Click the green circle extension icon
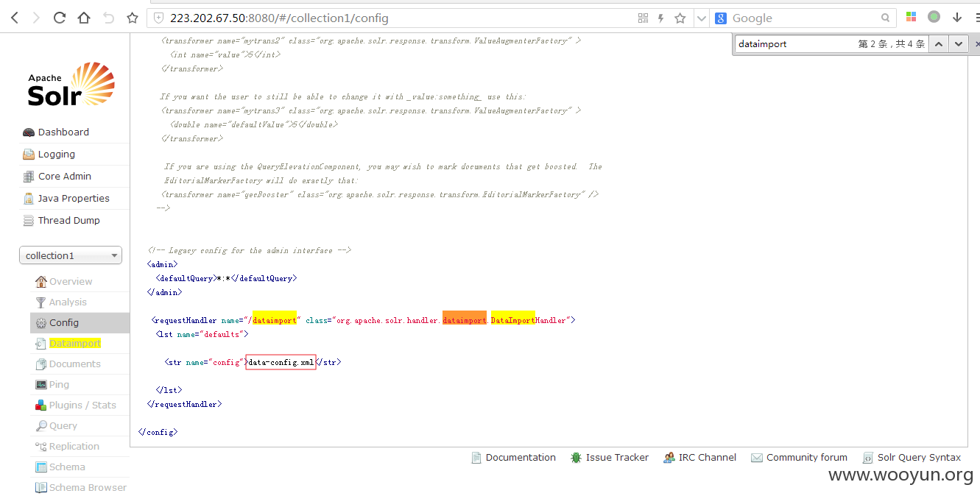980x496 pixels. (934, 17)
